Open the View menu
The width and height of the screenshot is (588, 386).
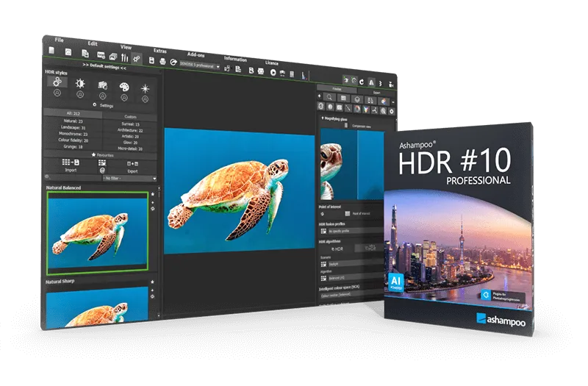pos(126,47)
